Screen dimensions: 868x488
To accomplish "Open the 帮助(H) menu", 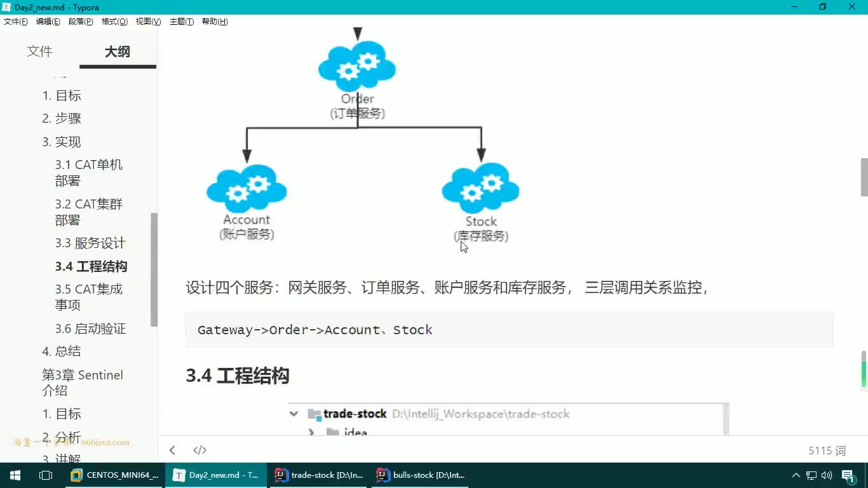I will click(215, 22).
